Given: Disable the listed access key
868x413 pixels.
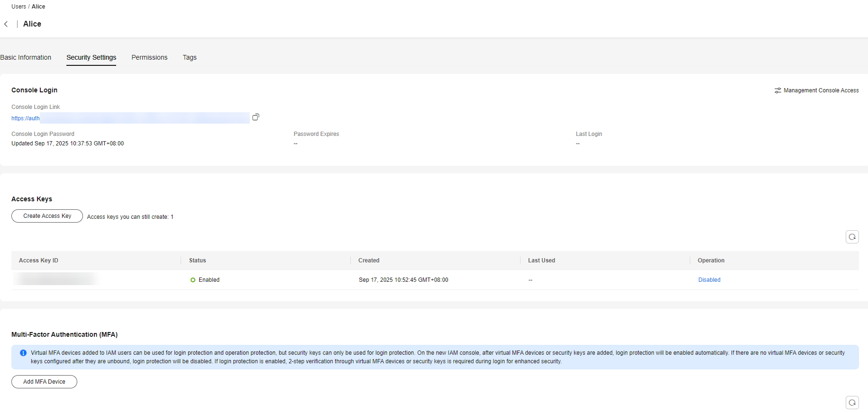Looking at the screenshot, I should click(709, 280).
